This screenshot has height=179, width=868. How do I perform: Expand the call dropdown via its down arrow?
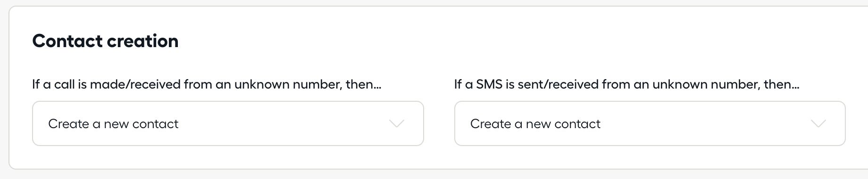click(x=396, y=124)
